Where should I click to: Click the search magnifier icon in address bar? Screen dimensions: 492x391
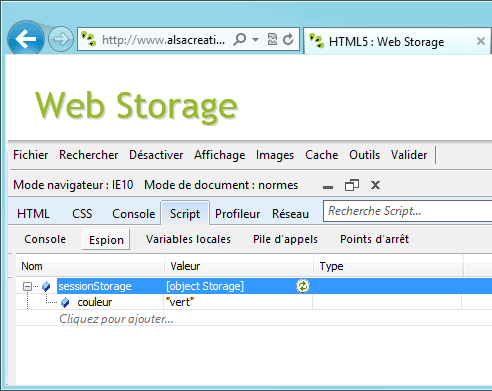pyautogui.click(x=240, y=40)
